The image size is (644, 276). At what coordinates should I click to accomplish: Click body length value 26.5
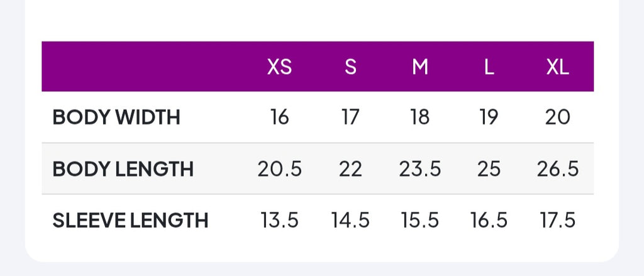coord(558,168)
